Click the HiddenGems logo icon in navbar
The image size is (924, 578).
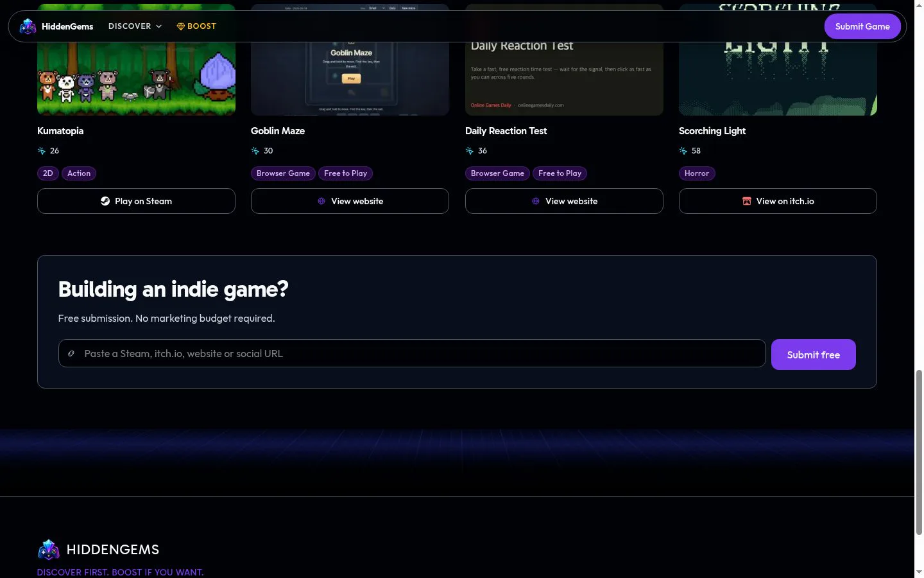(x=28, y=26)
